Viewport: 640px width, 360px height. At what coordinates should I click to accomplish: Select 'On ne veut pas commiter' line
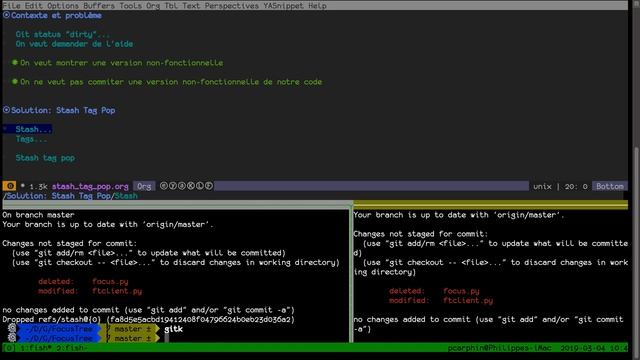pyautogui.click(x=171, y=82)
